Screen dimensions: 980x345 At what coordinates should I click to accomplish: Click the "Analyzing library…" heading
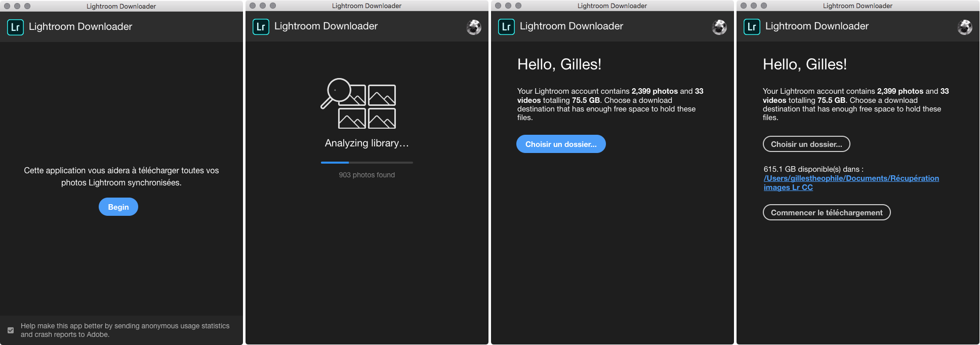coord(367,143)
